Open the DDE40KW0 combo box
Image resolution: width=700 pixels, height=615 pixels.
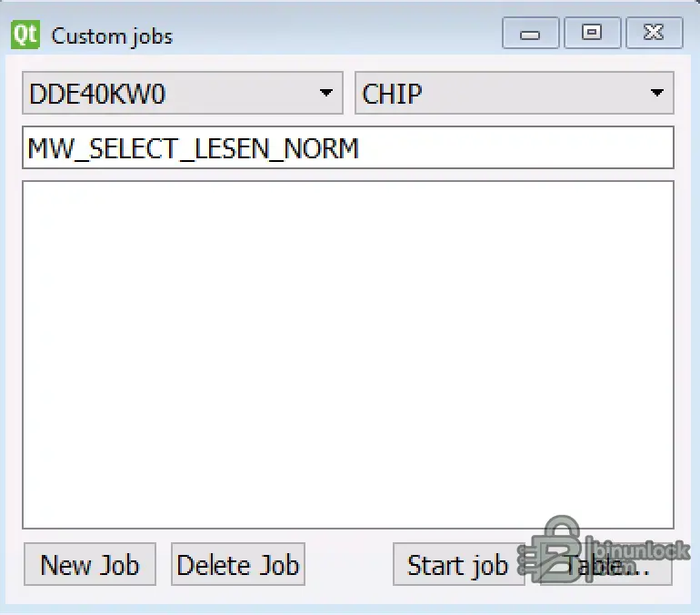click(173, 94)
